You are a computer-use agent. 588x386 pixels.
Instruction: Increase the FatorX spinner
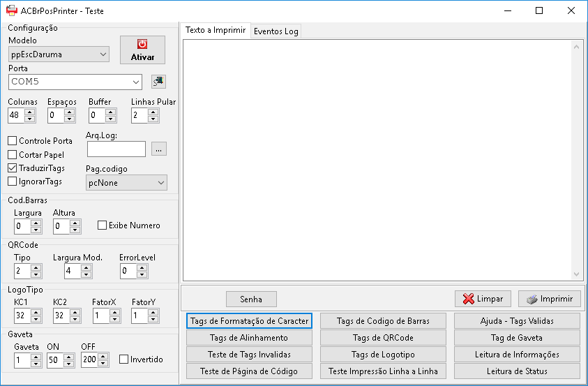pyautogui.click(x=115, y=312)
